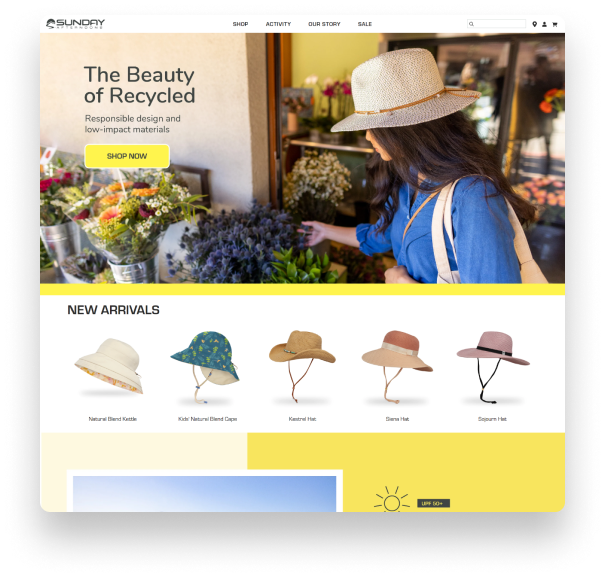The width and height of the screenshot is (605, 577).
Task: Select the Sojourn Hat product image
Action: coord(493,367)
